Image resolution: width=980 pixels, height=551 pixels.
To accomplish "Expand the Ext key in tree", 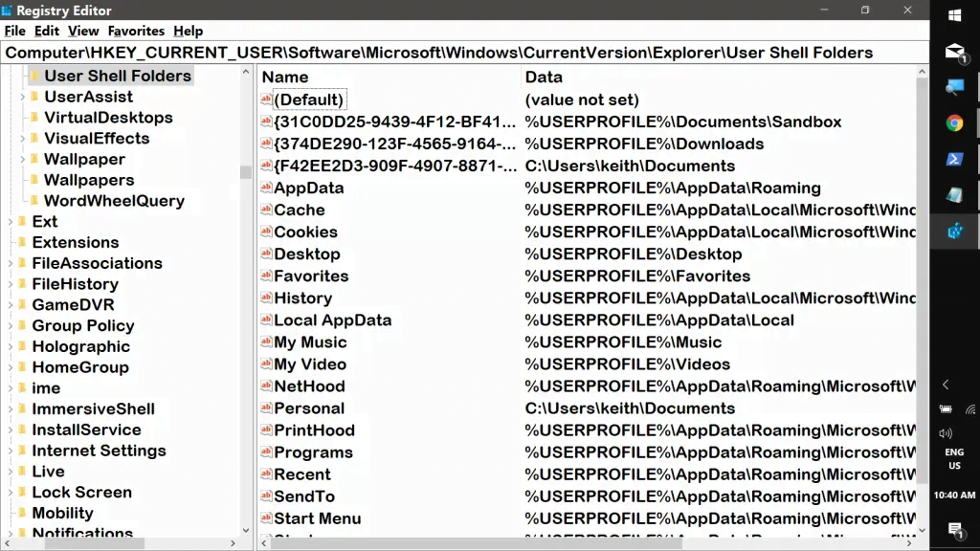I will (10, 222).
